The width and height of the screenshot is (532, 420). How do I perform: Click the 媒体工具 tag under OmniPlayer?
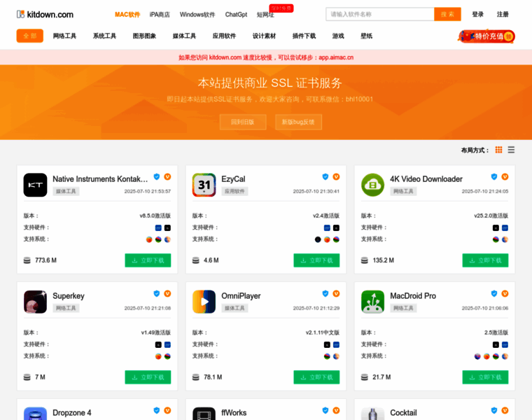(x=234, y=308)
